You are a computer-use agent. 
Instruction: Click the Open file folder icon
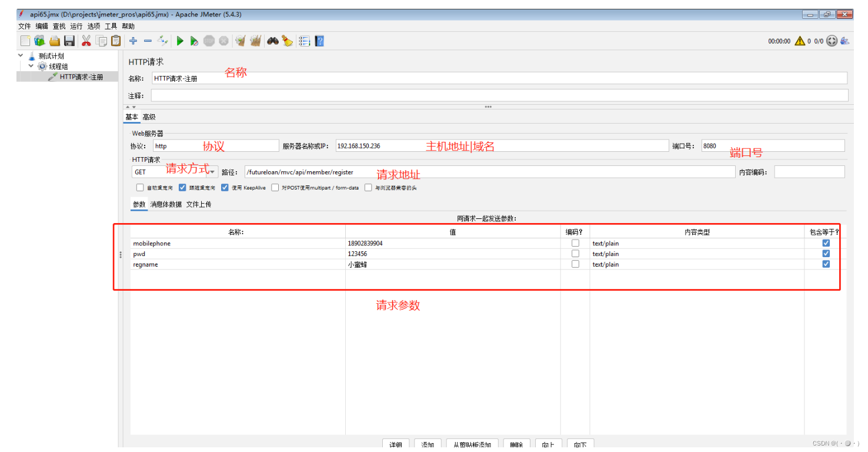[x=55, y=41]
